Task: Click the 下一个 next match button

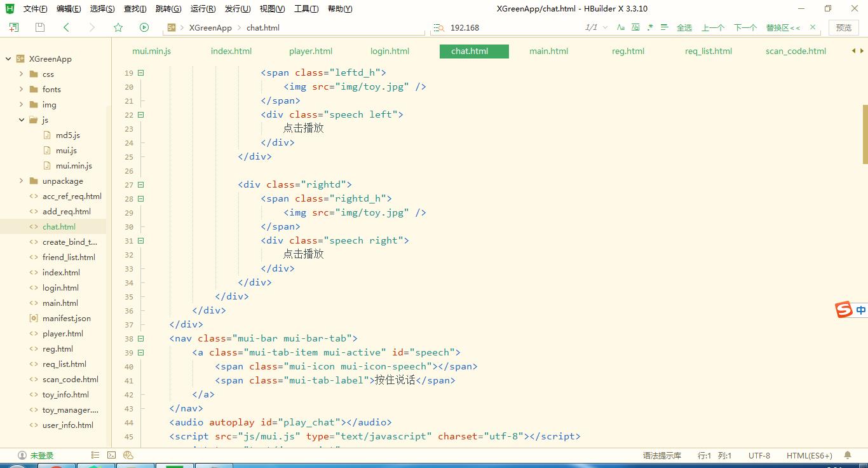Action: (x=745, y=27)
